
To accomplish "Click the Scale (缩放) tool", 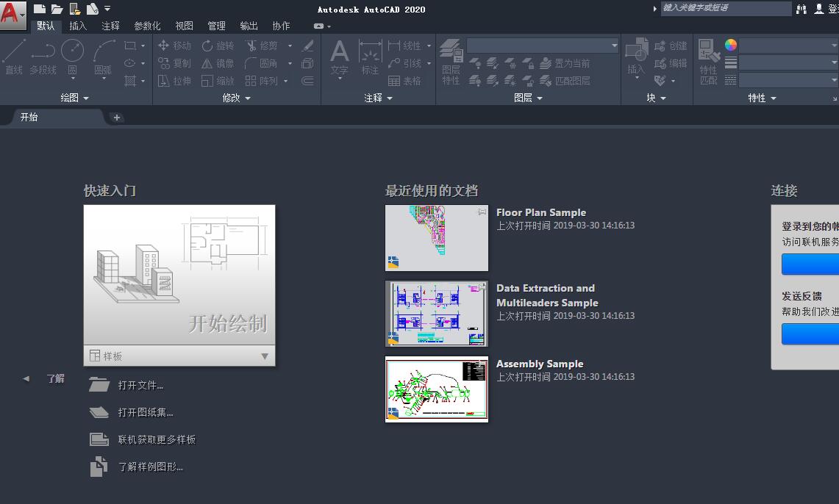I will pyautogui.click(x=218, y=81).
